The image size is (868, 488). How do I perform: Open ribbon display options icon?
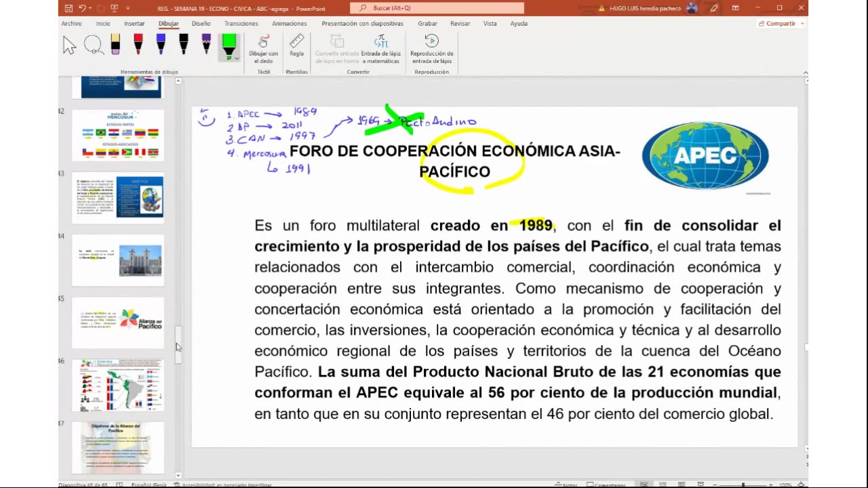(735, 8)
